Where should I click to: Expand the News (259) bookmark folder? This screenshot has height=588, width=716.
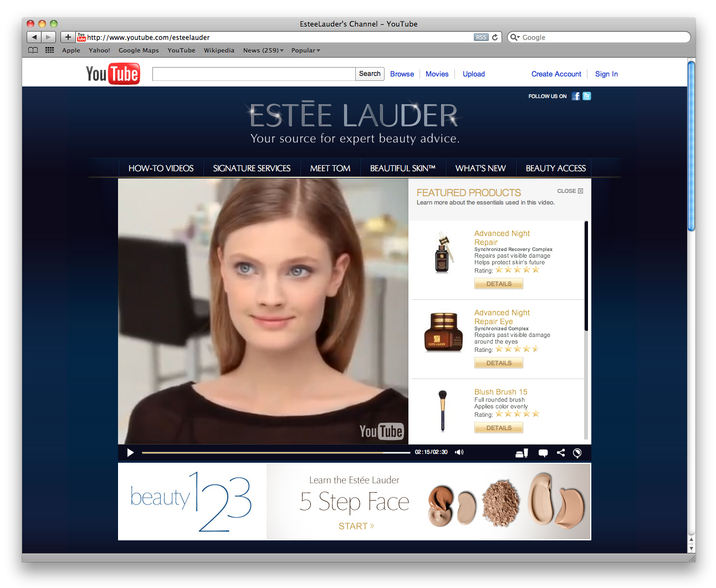pyautogui.click(x=263, y=50)
